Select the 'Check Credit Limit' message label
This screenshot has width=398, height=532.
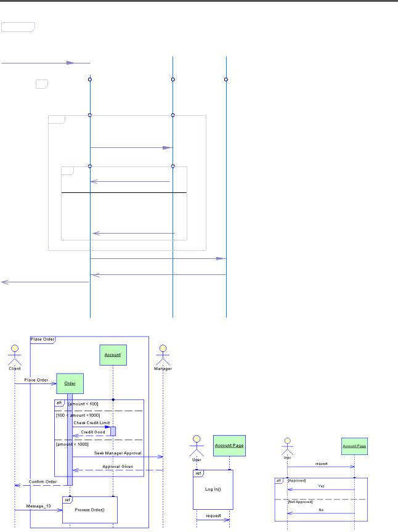(x=92, y=423)
